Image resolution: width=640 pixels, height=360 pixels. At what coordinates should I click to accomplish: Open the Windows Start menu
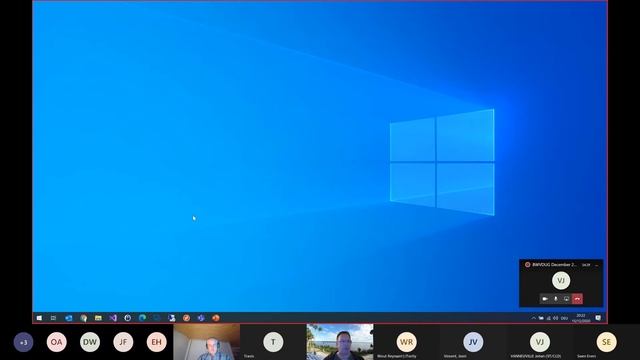point(39,318)
